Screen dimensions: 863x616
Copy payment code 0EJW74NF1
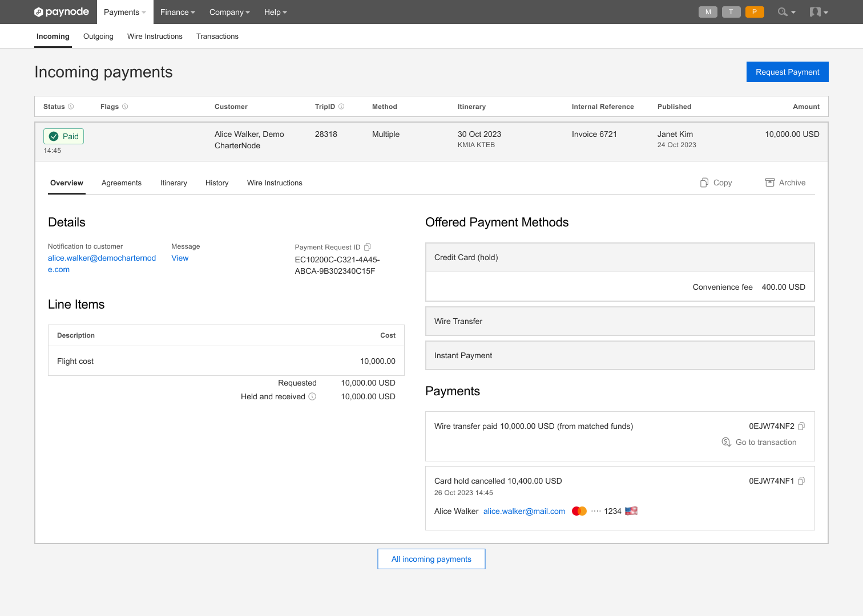(801, 481)
